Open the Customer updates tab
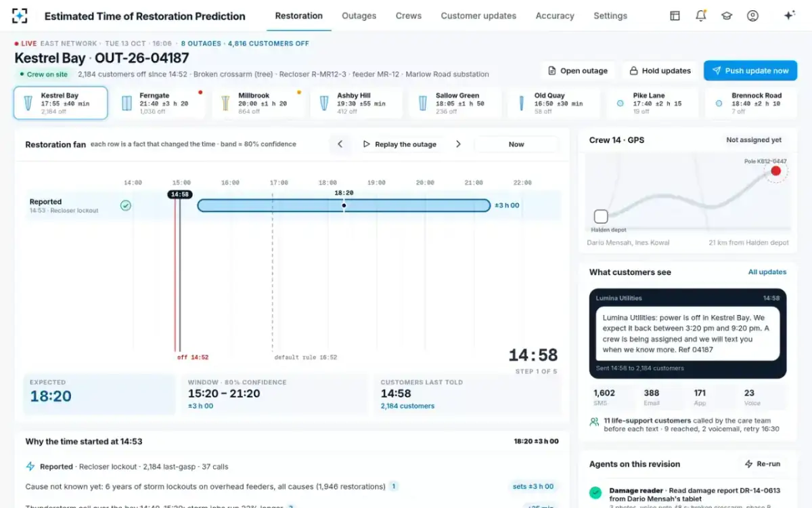The height and width of the screenshot is (508, 812). click(478, 16)
